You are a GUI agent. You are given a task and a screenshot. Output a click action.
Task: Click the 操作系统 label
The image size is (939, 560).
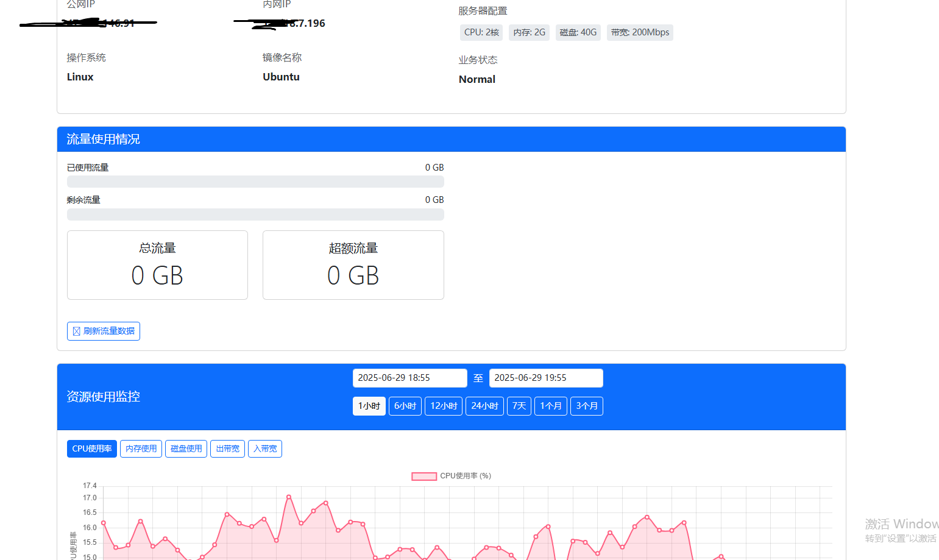(x=87, y=58)
